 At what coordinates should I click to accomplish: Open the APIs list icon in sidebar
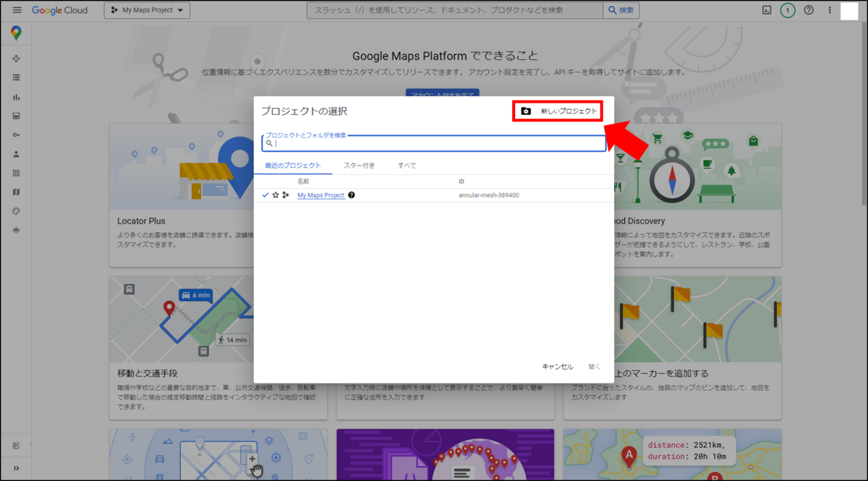click(16, 77)
